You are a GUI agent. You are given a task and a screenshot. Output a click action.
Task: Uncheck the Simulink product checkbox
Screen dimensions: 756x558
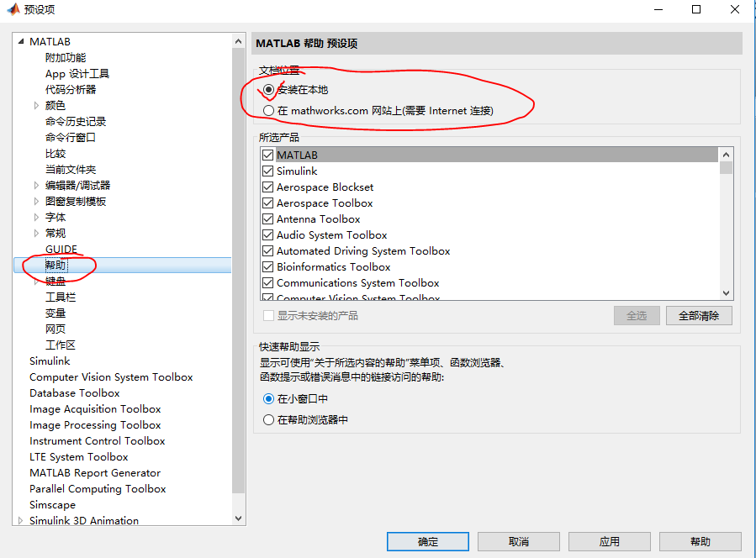point(268,171)
